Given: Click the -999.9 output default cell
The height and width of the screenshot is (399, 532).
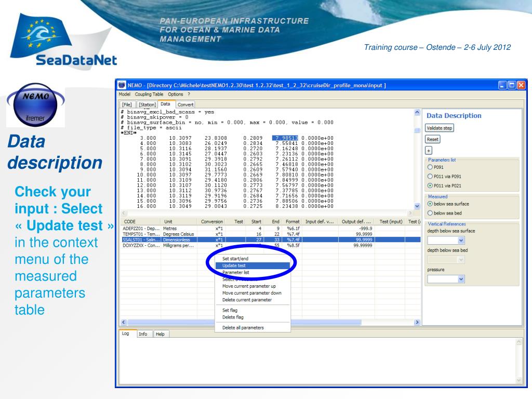Looking at the screenshot, I should [356, 229].
